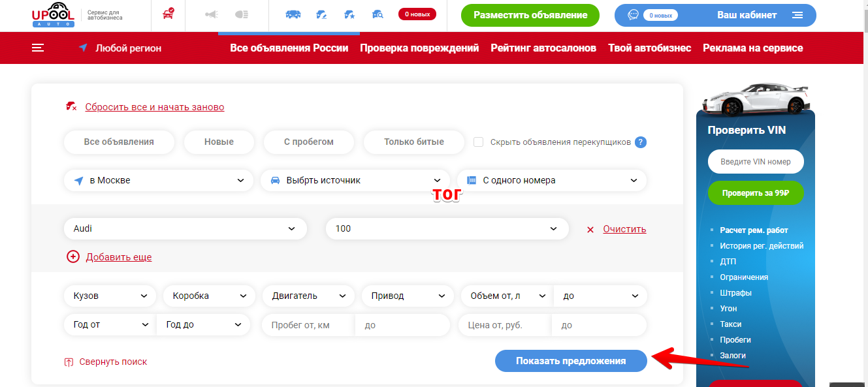Open 'Проверка повреждений' menu item
Image resolution: width=868 pixels, height=387 pixels.
pos(419,48)
